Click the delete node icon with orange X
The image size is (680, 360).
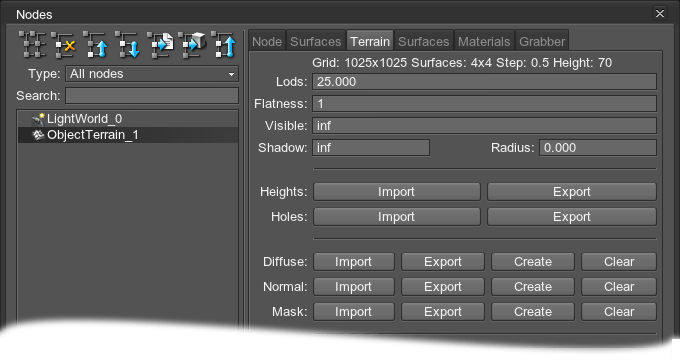pyautogui.click(x=64, y=44)
